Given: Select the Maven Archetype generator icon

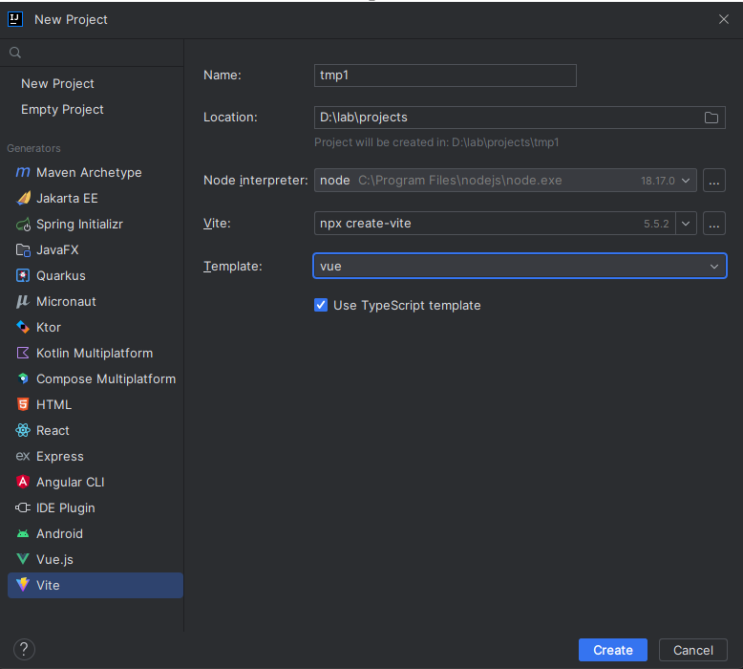Looking at the screenshot, I should click(23, 172).
